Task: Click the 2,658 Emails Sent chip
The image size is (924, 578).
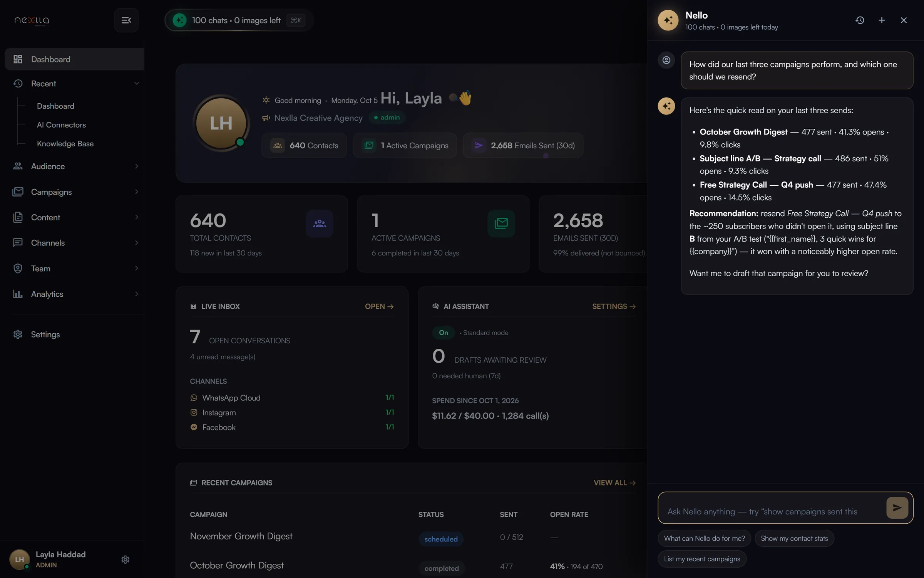Action: coord(523,145)
